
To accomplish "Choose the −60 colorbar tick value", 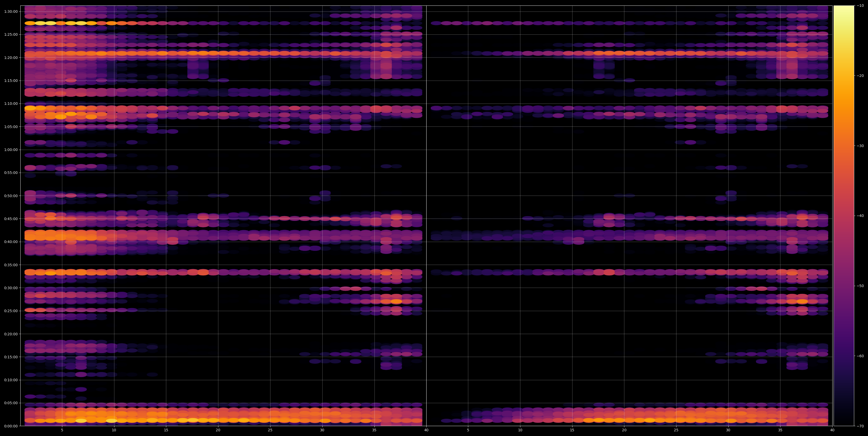I will pos(860,356).
